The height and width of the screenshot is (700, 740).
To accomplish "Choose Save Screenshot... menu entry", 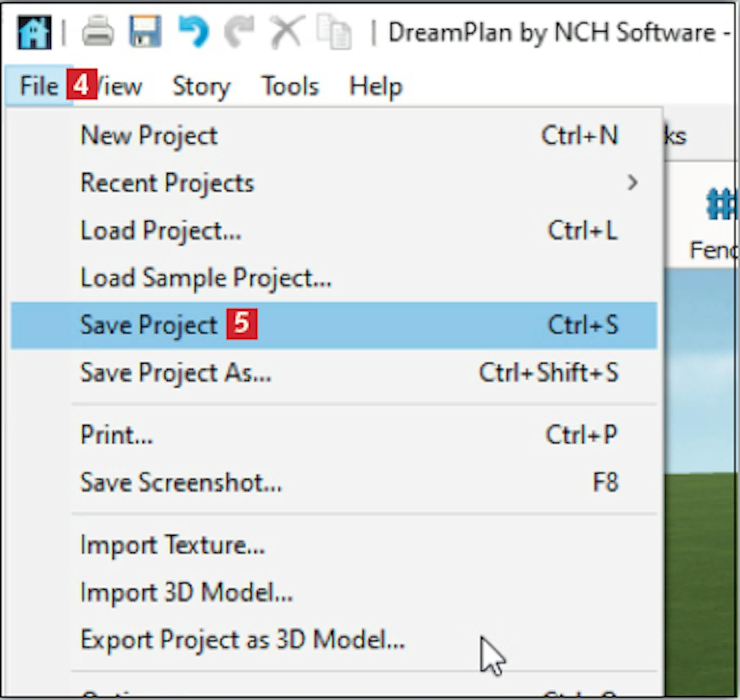I will click(x=334, y=482).
